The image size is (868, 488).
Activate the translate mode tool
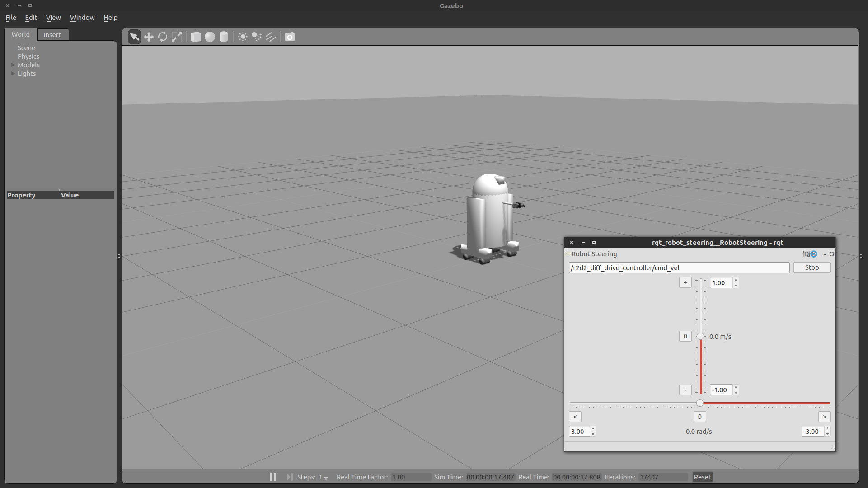[149, 37]
